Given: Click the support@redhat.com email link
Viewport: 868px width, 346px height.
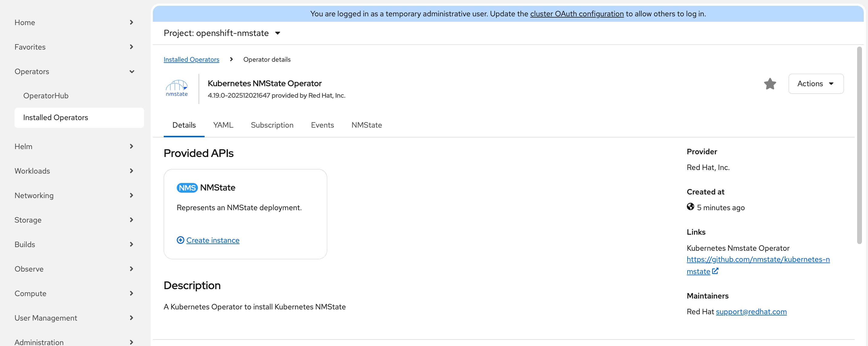Looking at the screenshot, I should pos(751,312).
